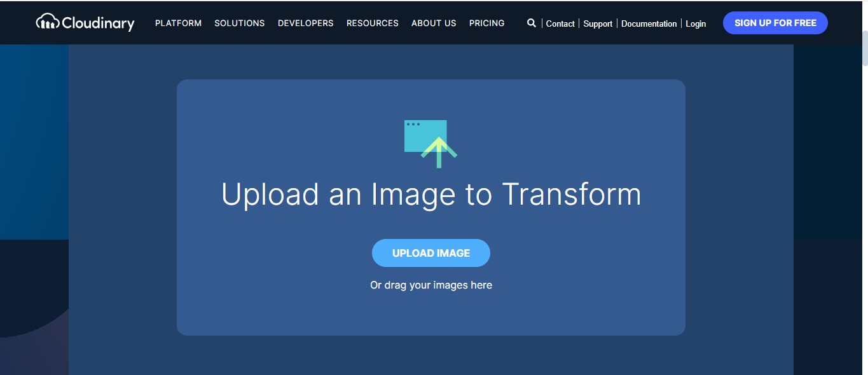This screenshot has height=375, width=868.
Task: Click the 'Or drag your images here' text
Action: pos(431,285)
